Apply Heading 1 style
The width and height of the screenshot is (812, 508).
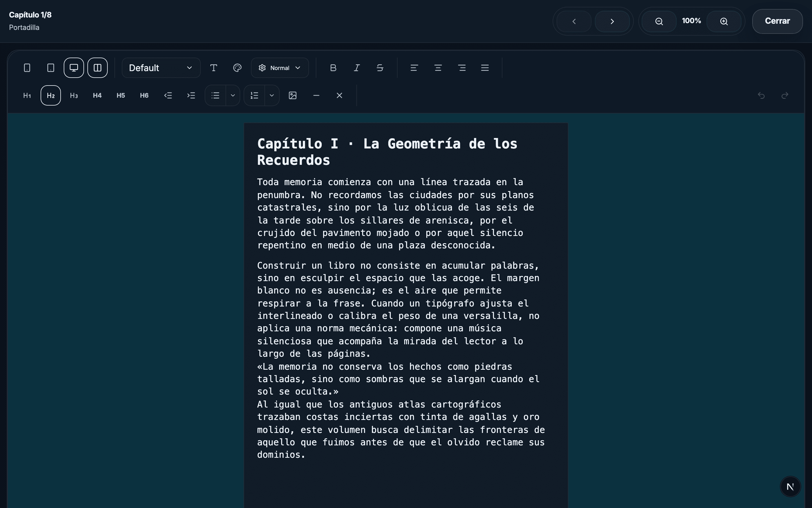[27, 95]
